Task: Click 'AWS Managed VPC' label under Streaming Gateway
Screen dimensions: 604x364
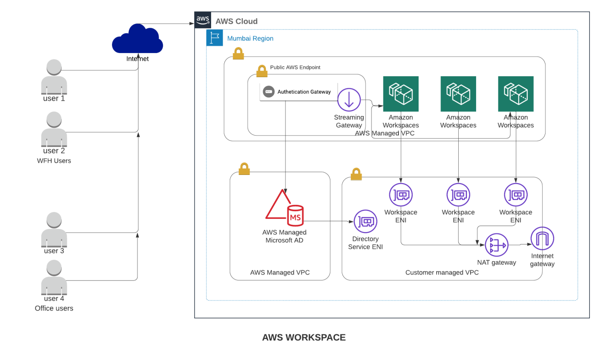Action: pos(385,133)
